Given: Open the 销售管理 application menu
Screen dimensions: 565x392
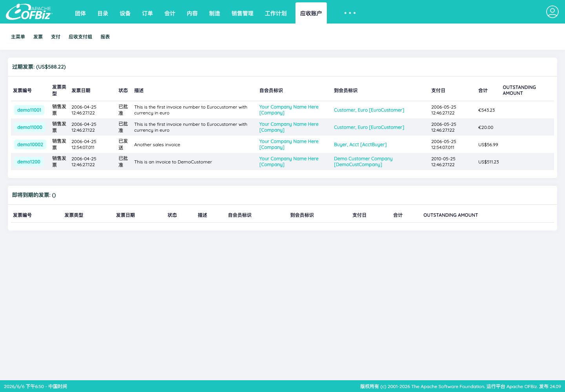Looking at the screenshot, I should pos(242,13).
